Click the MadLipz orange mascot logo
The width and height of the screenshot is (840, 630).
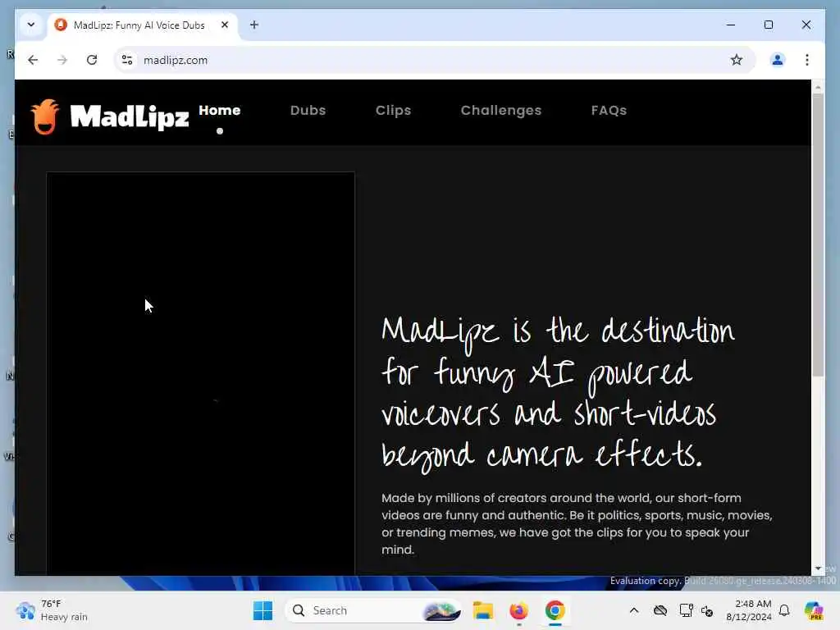[x=45, y=116]
